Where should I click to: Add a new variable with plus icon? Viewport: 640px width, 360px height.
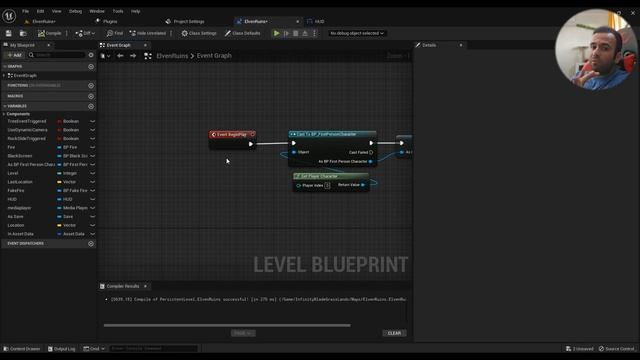tap(91, 106)
